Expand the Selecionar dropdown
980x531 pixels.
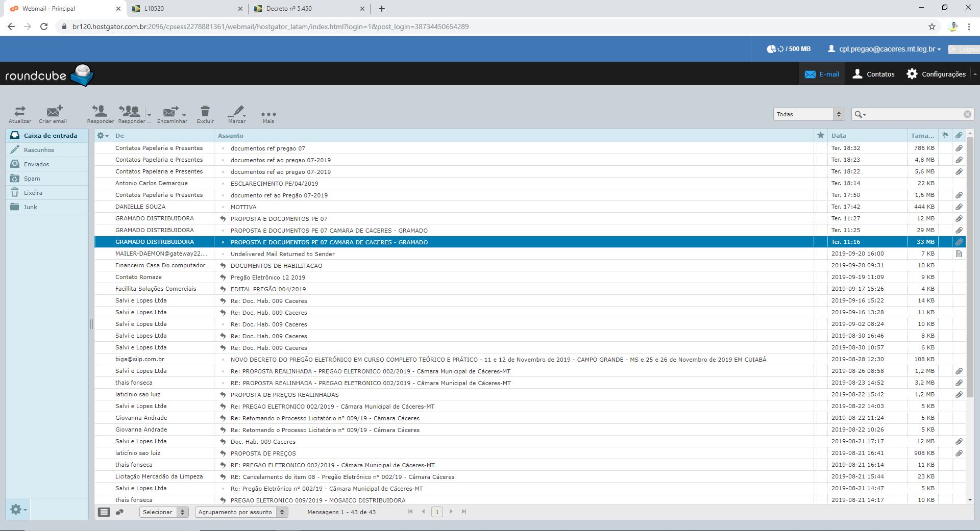164,512
